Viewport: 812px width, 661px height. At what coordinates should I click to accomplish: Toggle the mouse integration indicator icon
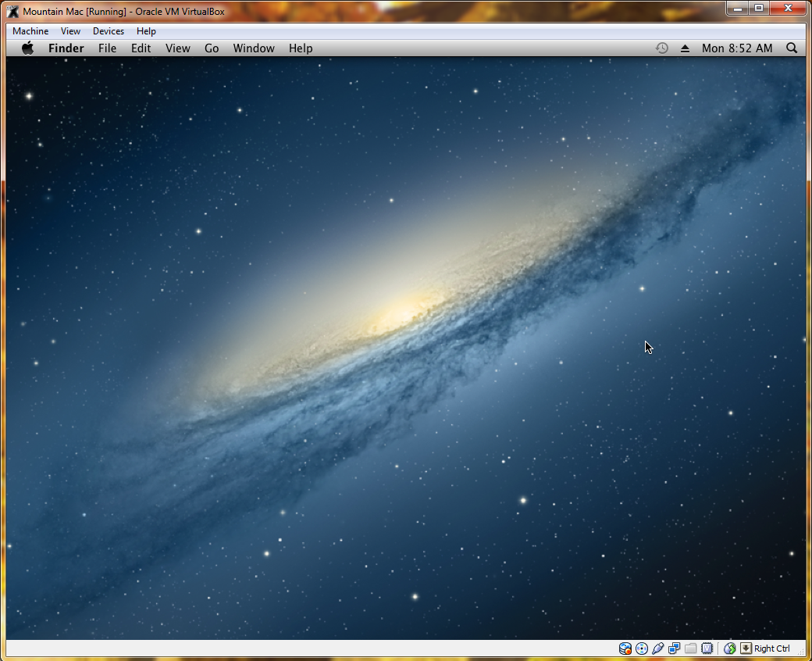click(730, 648)
